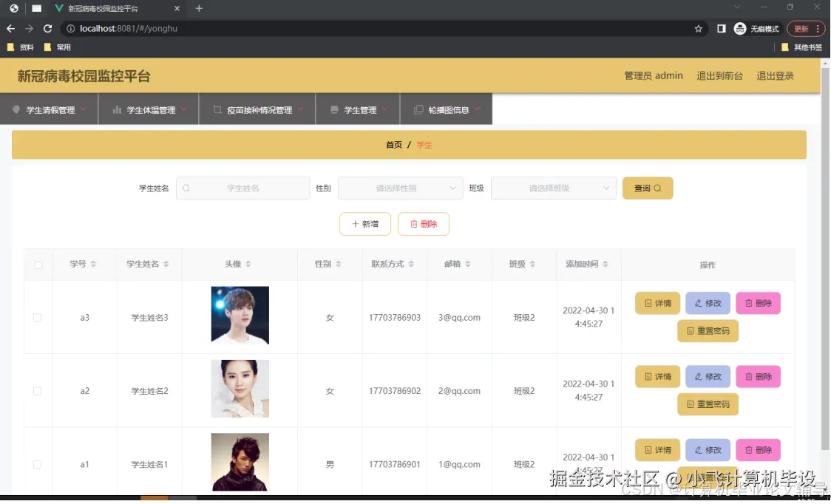The height and width of the screenshot is (504, 831).
Task: Open the 常用 bookmarks folder
Action: [57, 47]
